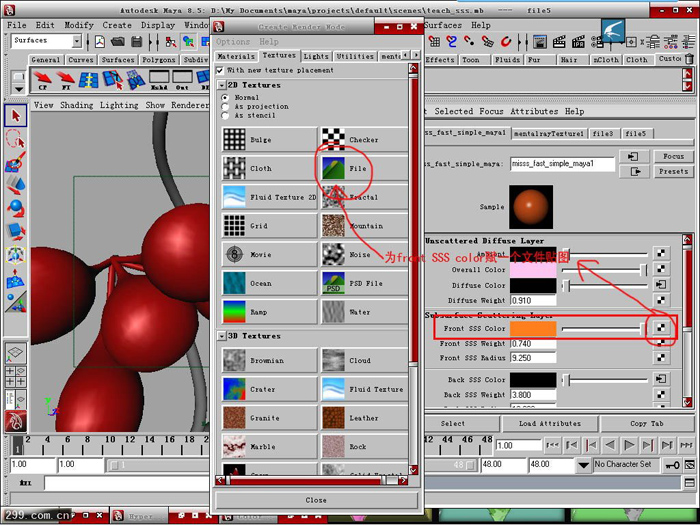Open the Lighting viewport menu

(119, 105)
